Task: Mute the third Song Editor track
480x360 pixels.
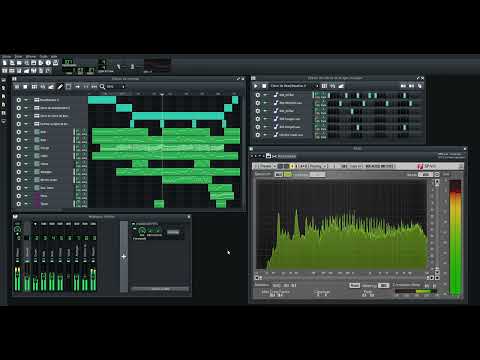Action: coord(26,116)
